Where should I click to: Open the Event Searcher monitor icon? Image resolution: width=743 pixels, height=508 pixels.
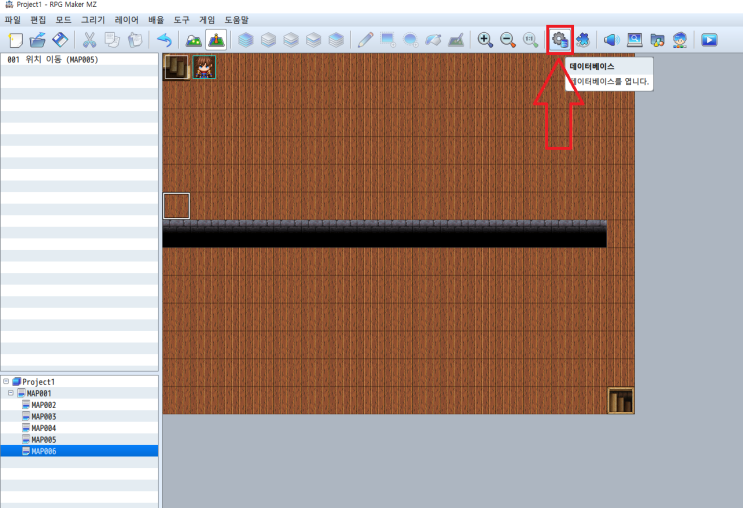click(x=634, y=40)
